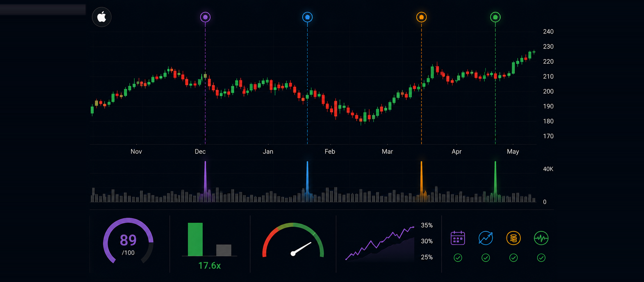Select the purple event marker above December
The image size is (644, 282).
[205, 17]
